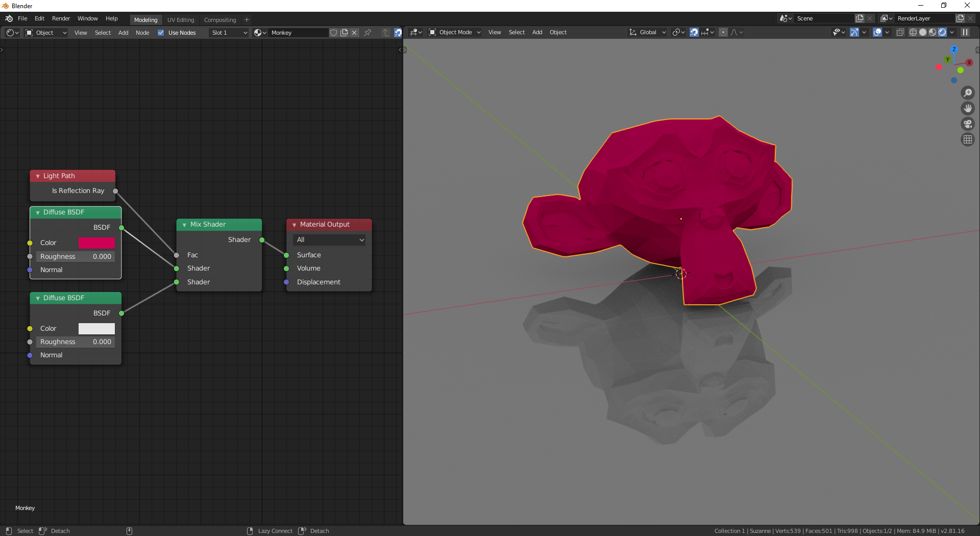Open the pivot point dropdown
This screenshot has height=536, width=980.
click(x=678, y=32)
